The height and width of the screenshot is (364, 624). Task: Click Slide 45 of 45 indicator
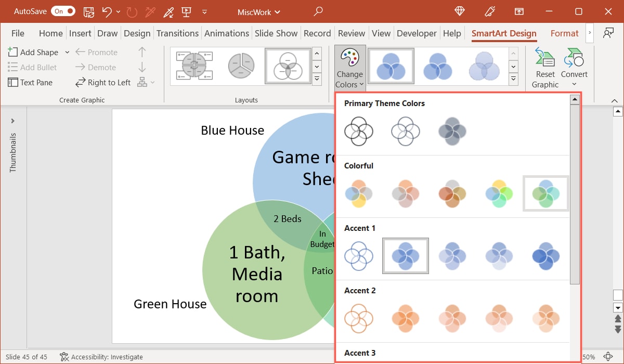coord(26,357)
